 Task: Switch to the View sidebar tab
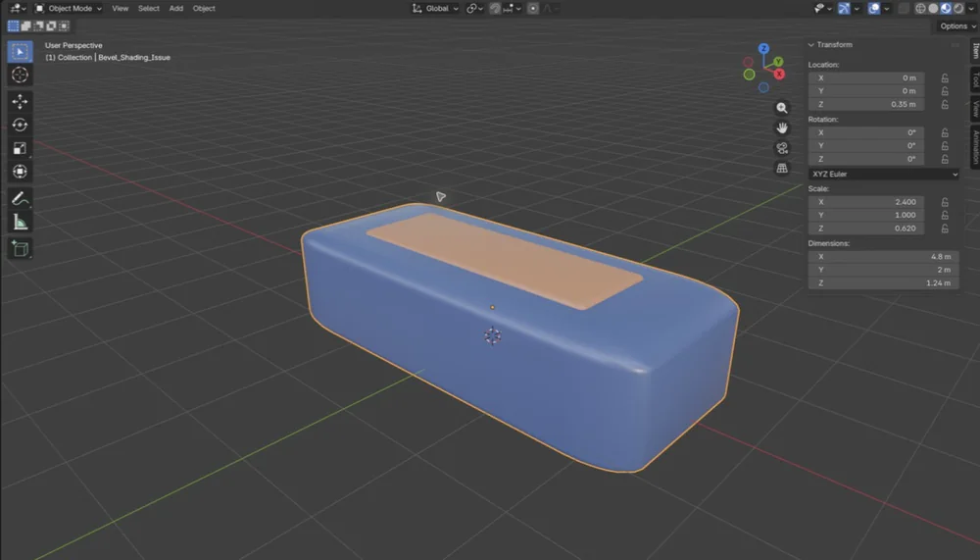coord(975,109)
